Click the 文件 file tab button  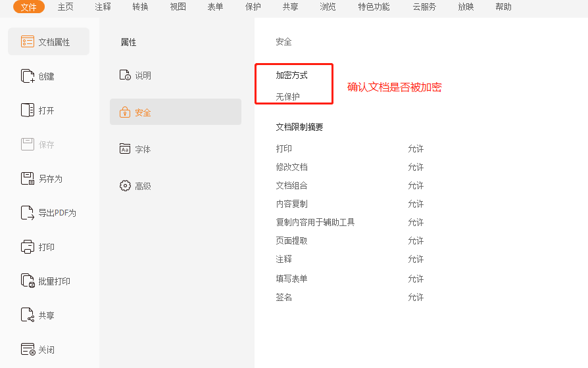29,7
